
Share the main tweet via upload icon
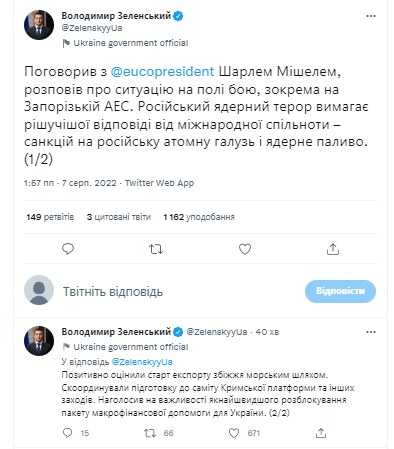click(x=333, y=249)
